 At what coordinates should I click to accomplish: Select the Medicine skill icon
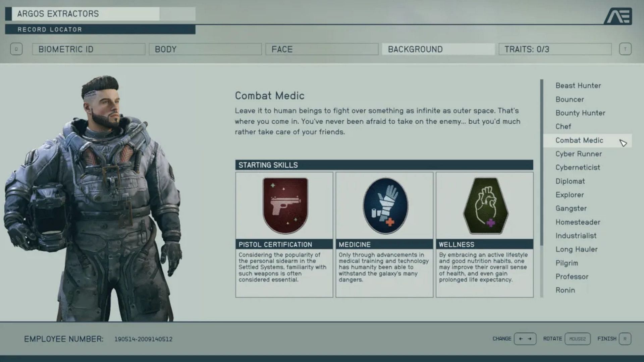pos(384,205)
